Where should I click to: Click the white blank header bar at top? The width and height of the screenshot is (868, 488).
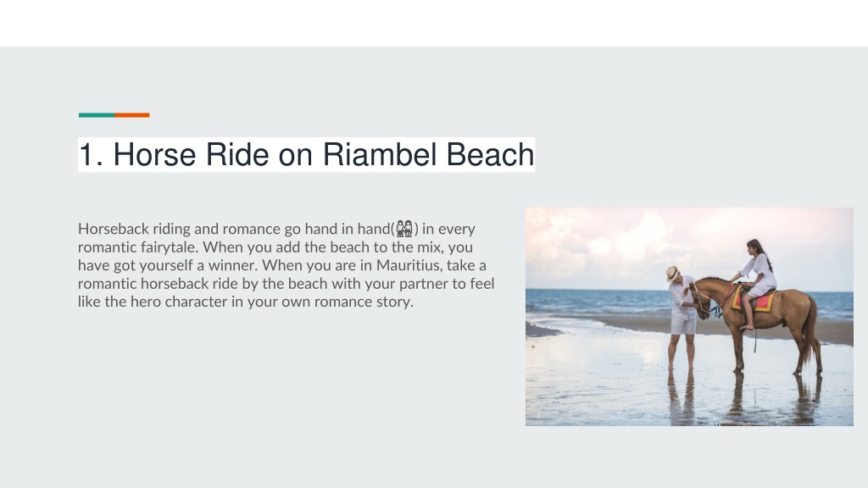point(434,23)
